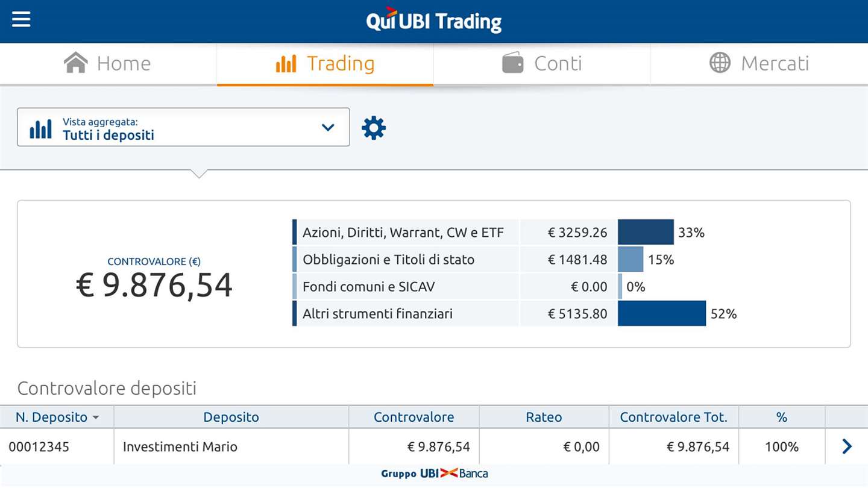This screenshot has height=488, width=868.
Task: Click the Azioni 33% dark blue bar
Action: pyautogui.click(x=646, y=233)
